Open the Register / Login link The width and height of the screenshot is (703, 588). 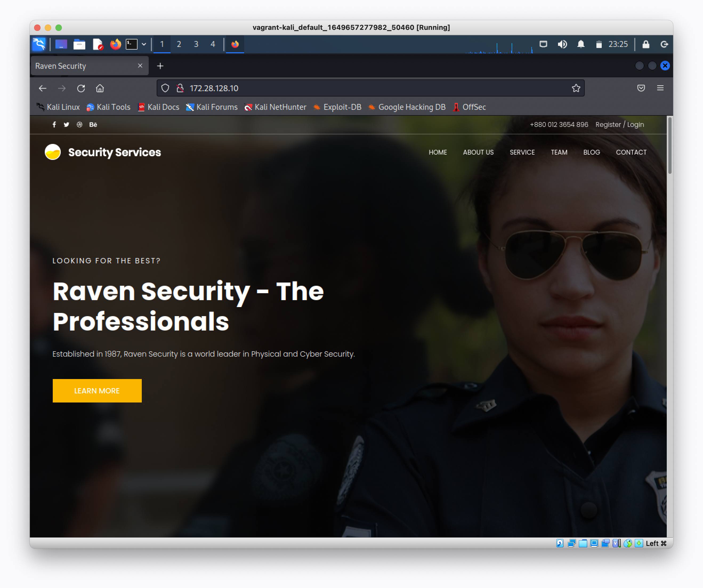620,124
